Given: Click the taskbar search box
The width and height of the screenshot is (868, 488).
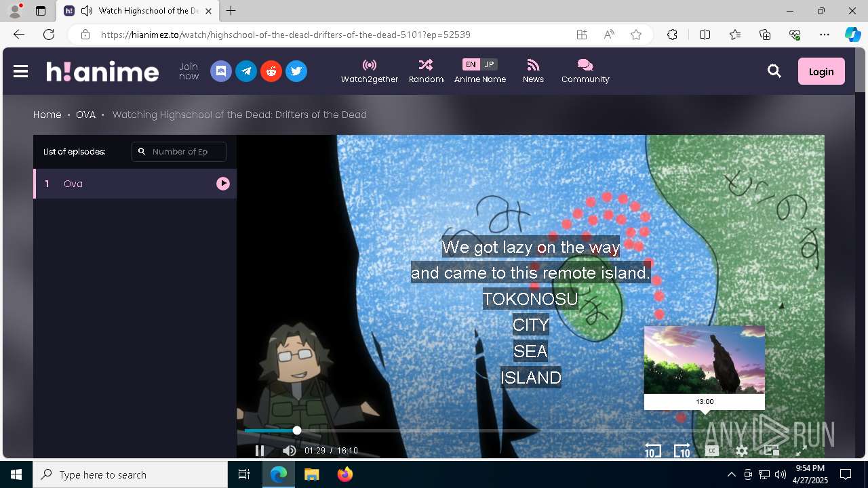Looking at the screenshot, I should pos(130,474).
